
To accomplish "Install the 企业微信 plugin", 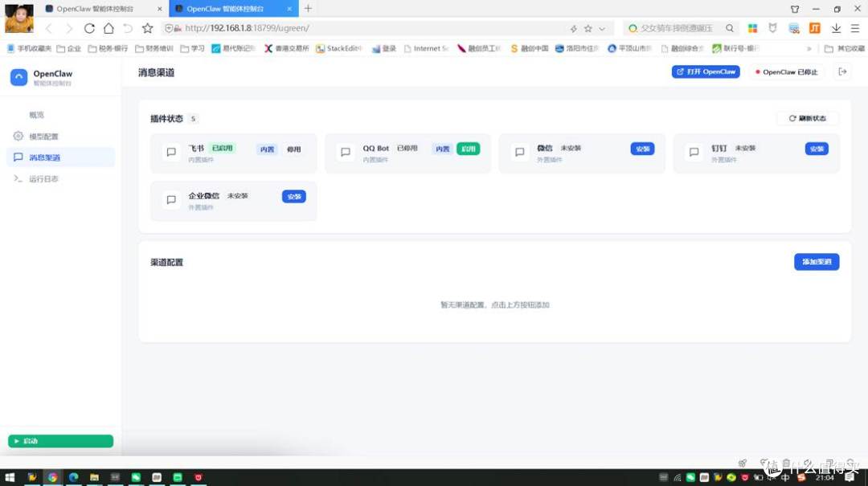I will (294, 197).
